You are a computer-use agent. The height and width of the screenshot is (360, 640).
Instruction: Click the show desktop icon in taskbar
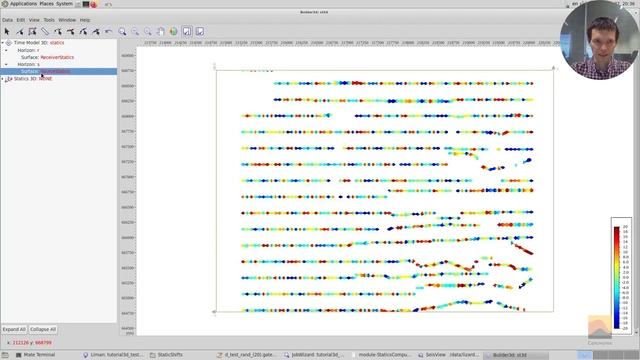tap(5, 355)
